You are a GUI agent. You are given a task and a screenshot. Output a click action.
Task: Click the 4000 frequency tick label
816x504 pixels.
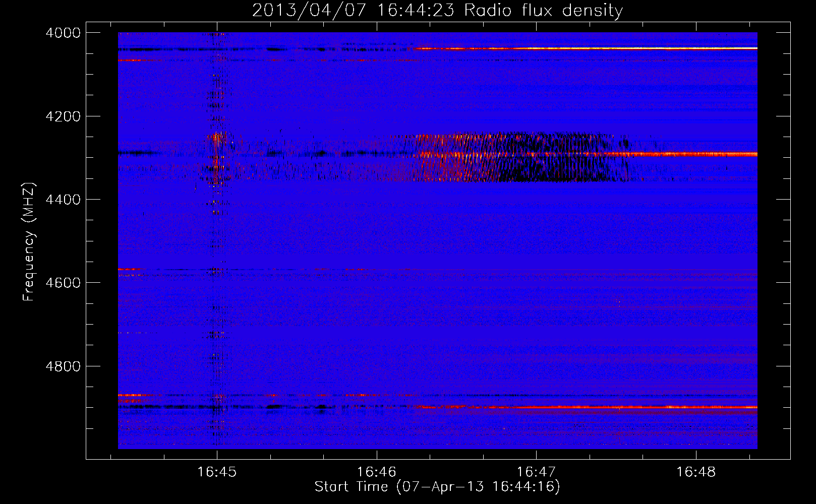(x=63, y=33)
